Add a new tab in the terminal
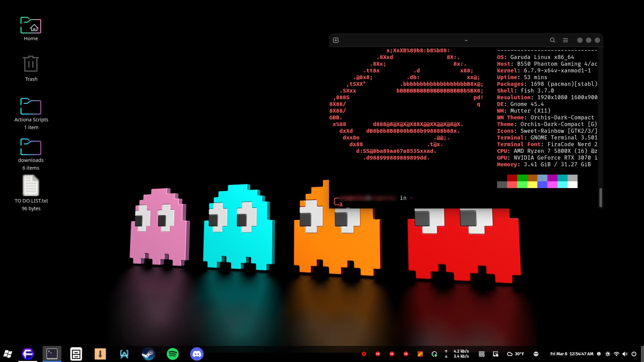The image size is (644, 362). (336, 40)
